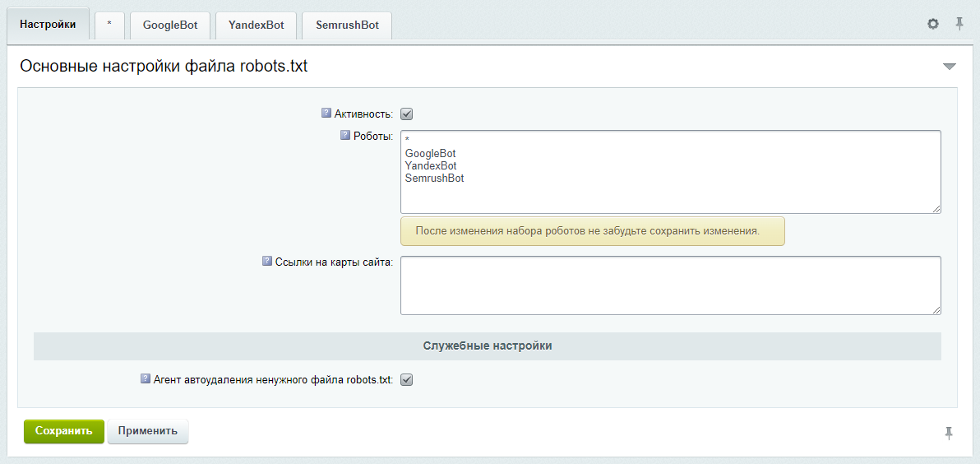Select the YandexBot tab
The height and width of the screenshot is (464, 980).
(256, 26)
